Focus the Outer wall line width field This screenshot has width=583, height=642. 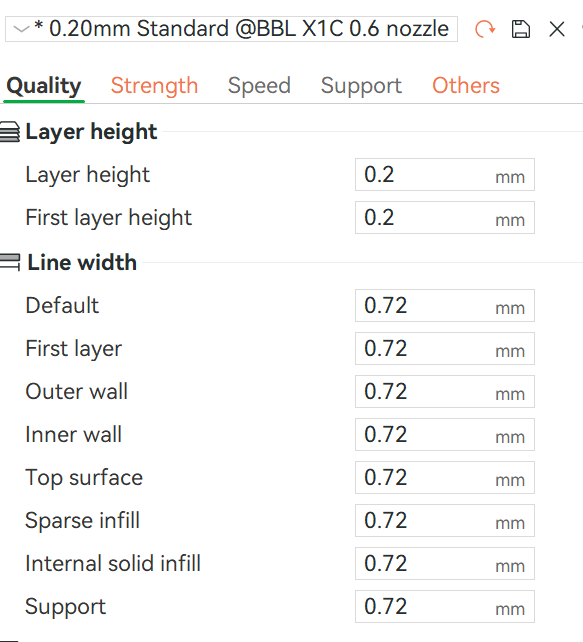(x=445, y=391)
